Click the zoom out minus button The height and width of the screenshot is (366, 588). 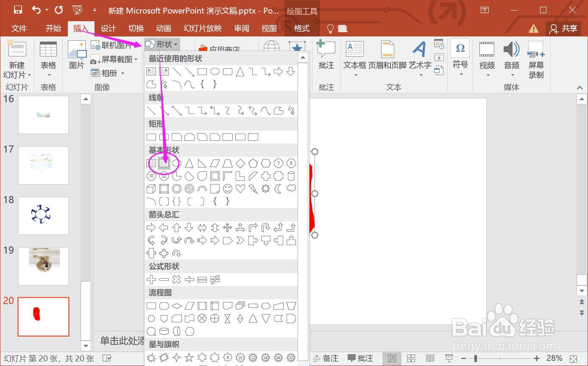coord(464,358)
